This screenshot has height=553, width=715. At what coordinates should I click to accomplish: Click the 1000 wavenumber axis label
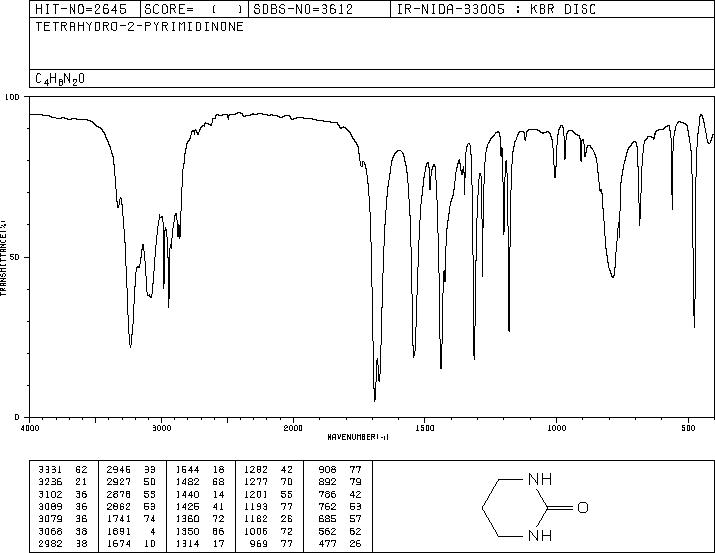556,428
